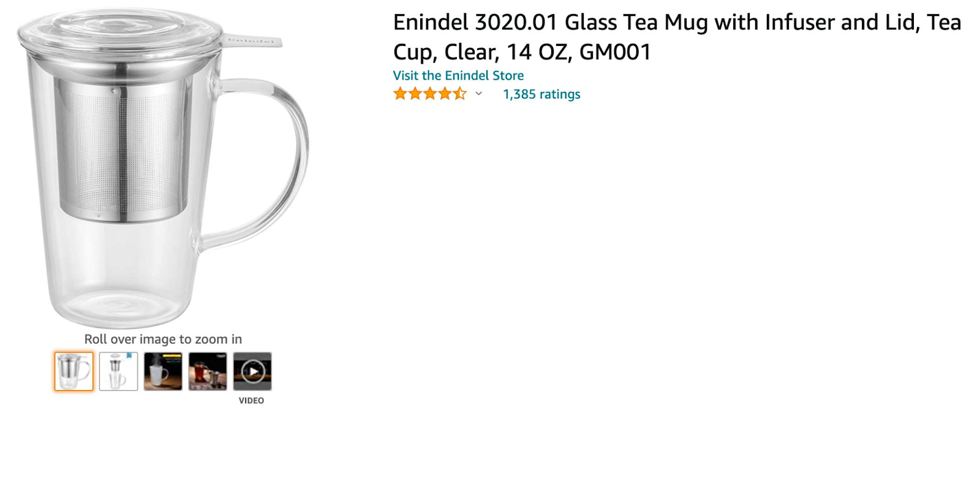Click the first orange rating star
The width and height of the screenshot is (980, 490).
click(x=401, y=94)
